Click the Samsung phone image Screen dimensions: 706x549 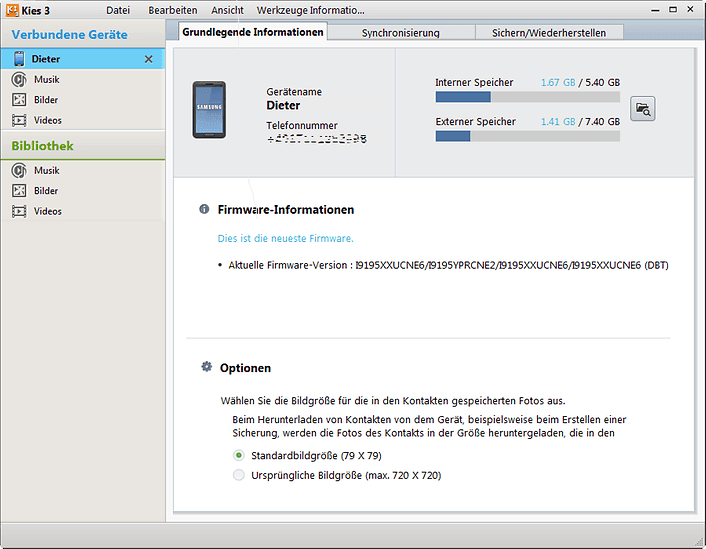point(209,110)
